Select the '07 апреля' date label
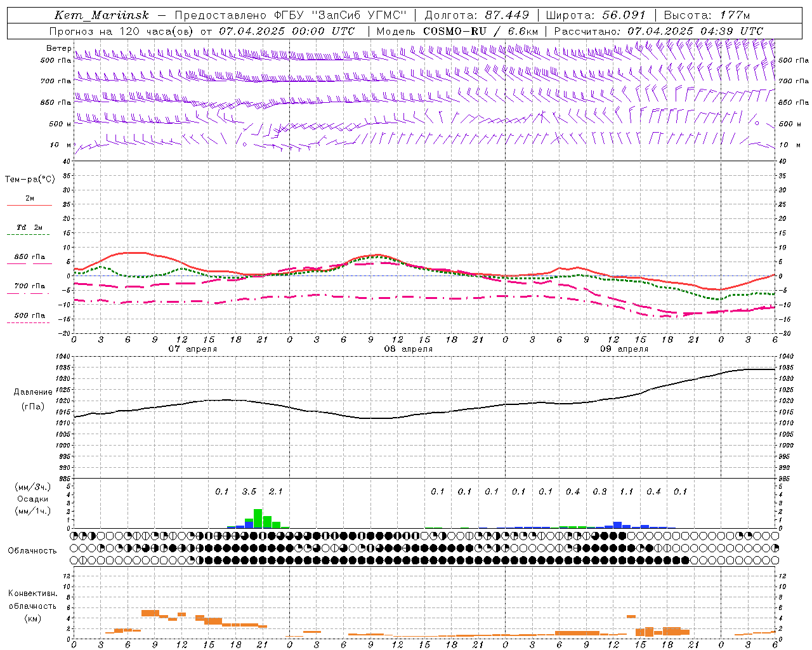Screen dimensions: 812x650 coord(192,349)
